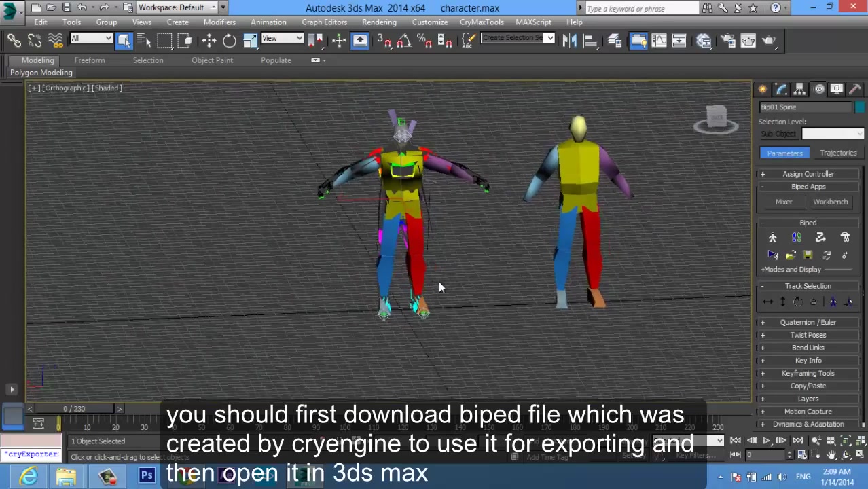Activate Footstep Mode
This screenshot has width=868, height=489.
(797, 237)
